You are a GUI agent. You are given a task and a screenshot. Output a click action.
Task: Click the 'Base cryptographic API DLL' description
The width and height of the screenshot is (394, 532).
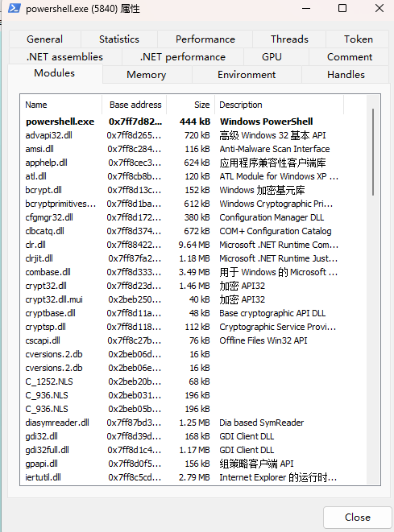pyautogui.click(x=272, y=313)
